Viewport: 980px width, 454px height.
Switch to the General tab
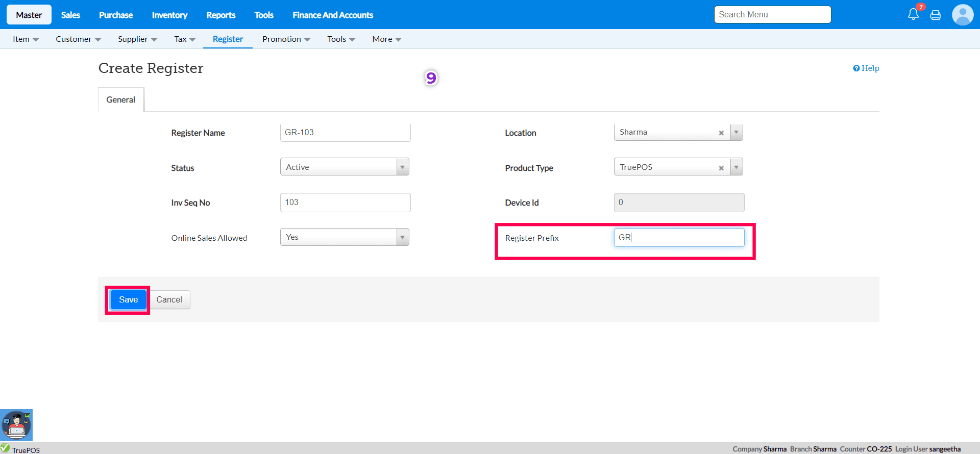(x=120, y=99)
